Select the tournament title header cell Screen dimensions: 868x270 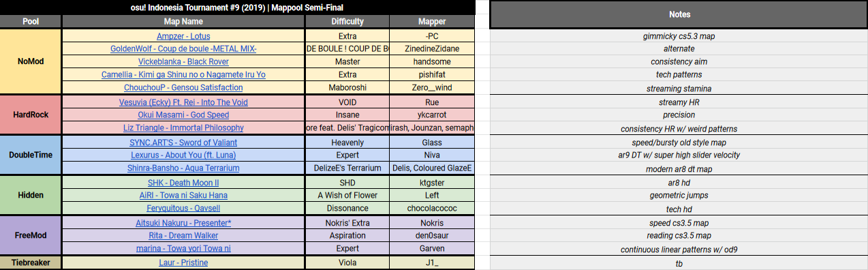[x=237, y=7]
